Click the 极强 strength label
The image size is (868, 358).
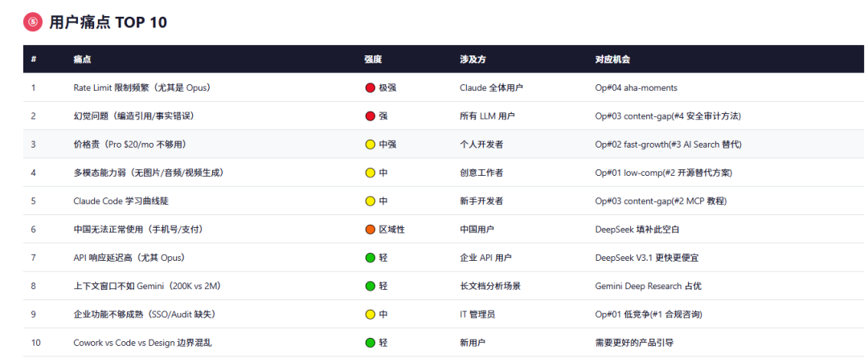tap(387, 87)
